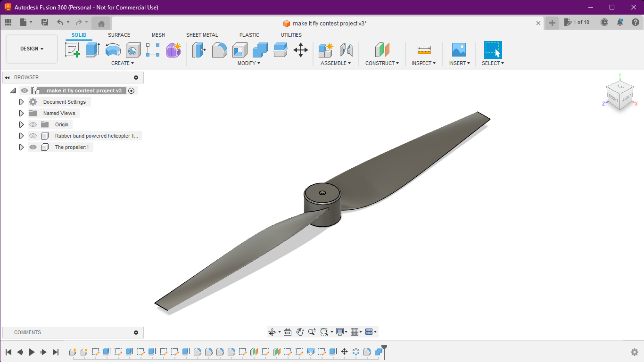The height and width of the screenshot is (362, 644).
Task: Open the MODIFY dropdown menu
Action: [248, 63]
